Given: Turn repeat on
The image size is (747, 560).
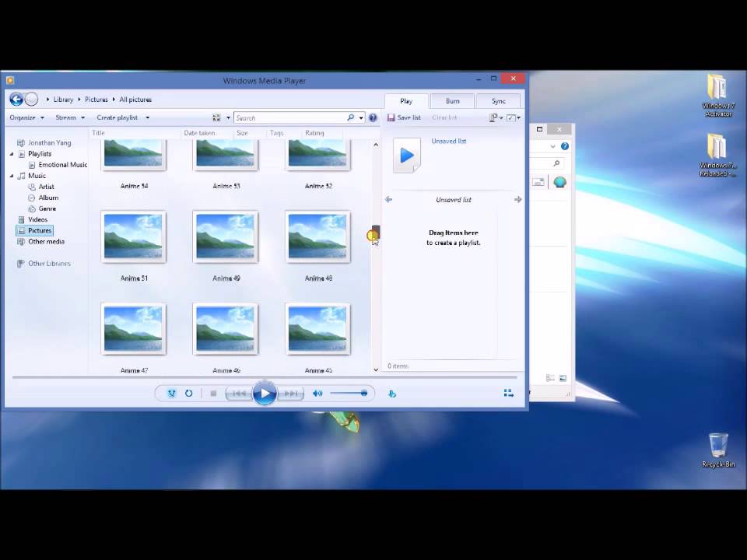Looking at the screenshot, I should point(188,394).
